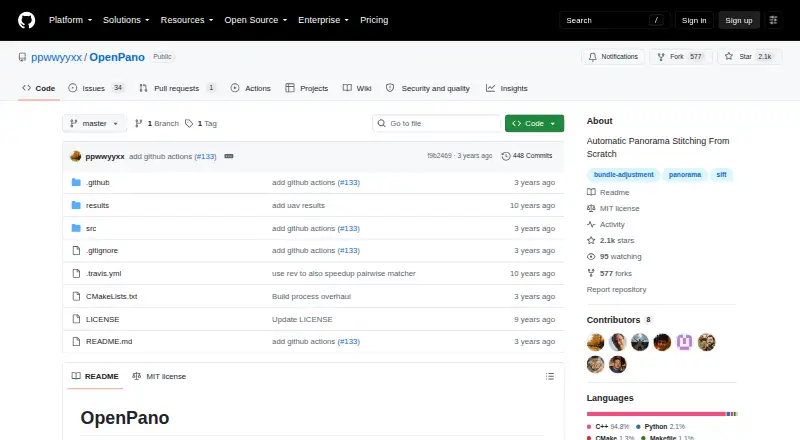Focus the top Search field
This screenshot has width=800, height=440.
pos(614,20)
